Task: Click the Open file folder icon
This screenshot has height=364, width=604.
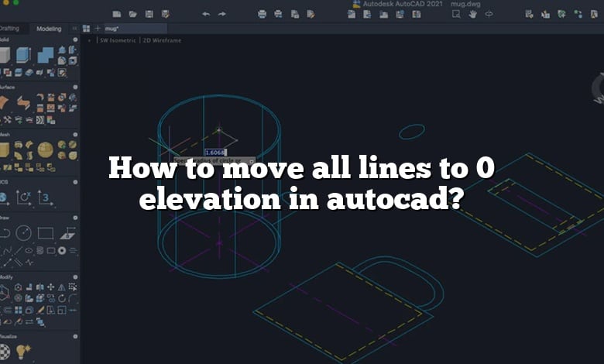Action: pos(132,14)
